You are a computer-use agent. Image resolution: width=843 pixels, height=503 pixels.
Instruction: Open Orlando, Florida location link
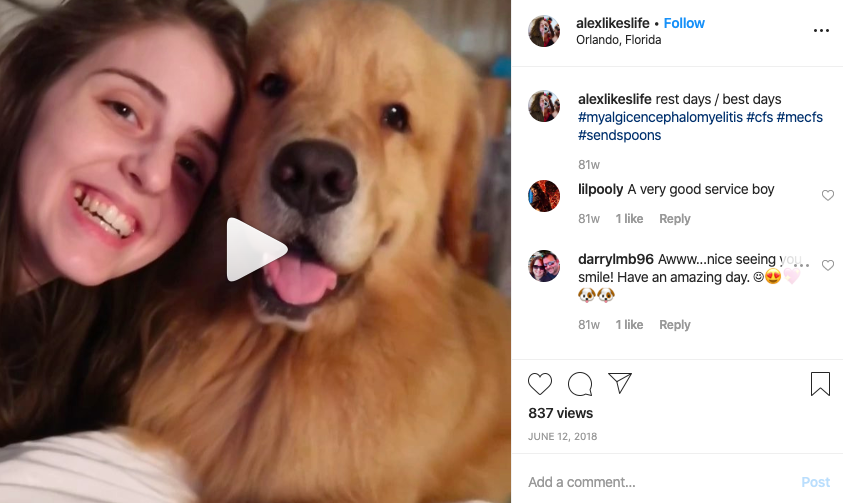point(618,40)
